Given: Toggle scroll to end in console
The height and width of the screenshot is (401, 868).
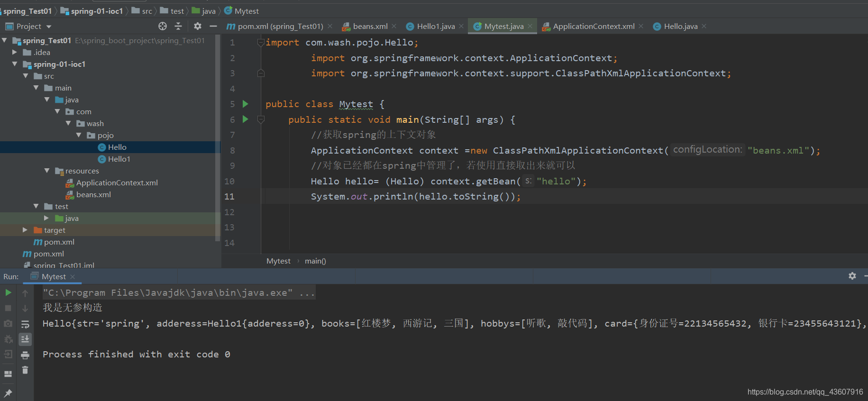Looking at the screenshot, I should click(x=25, y=339).
